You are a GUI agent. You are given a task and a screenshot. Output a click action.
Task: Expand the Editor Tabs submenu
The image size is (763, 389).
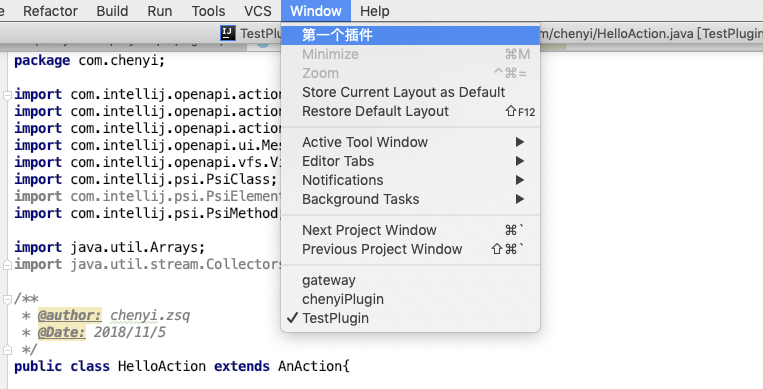coord(410,161)
